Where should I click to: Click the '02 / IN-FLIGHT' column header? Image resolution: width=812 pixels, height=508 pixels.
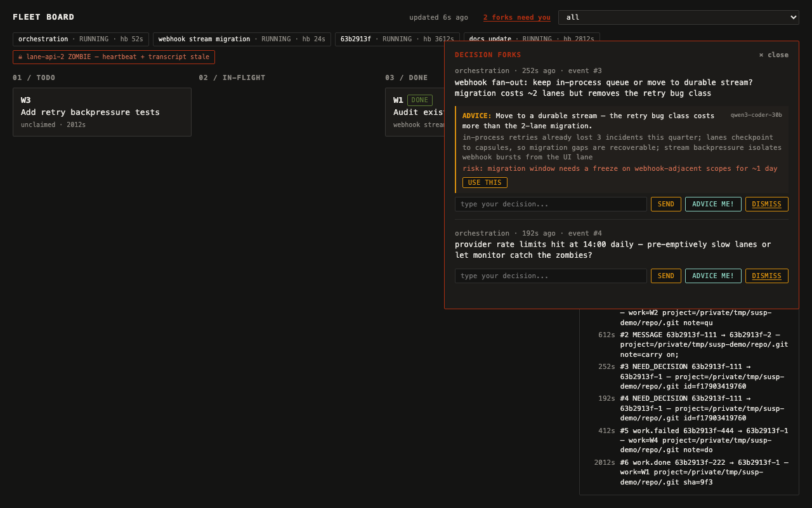pyautogui.click(x=232, y=78)
